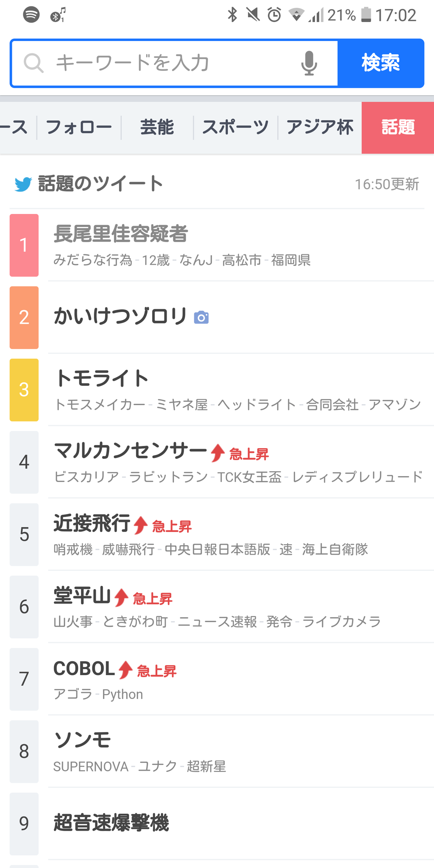Open the トモライト trending topic
Viewport: 434px width, 868px height.
click(x=222, y=390)
